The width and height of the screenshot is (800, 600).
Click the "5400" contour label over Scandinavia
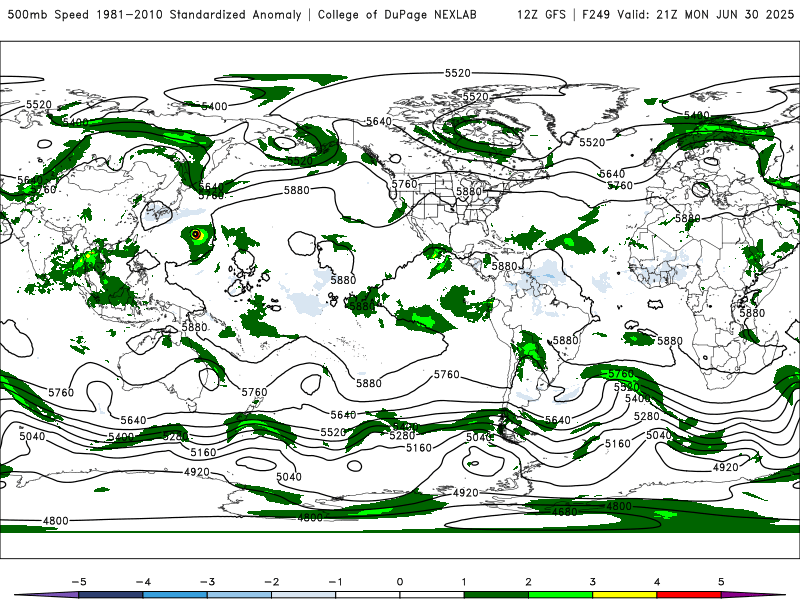tap(697, 115)
